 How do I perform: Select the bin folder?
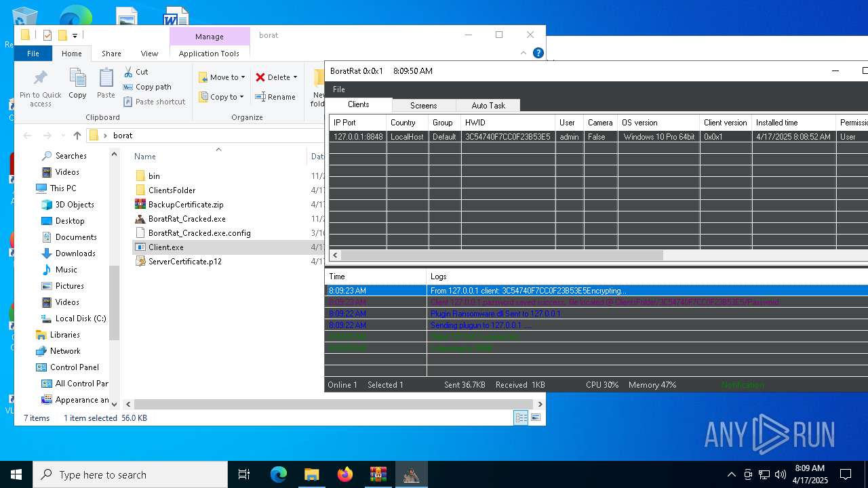tap(147, 176)
